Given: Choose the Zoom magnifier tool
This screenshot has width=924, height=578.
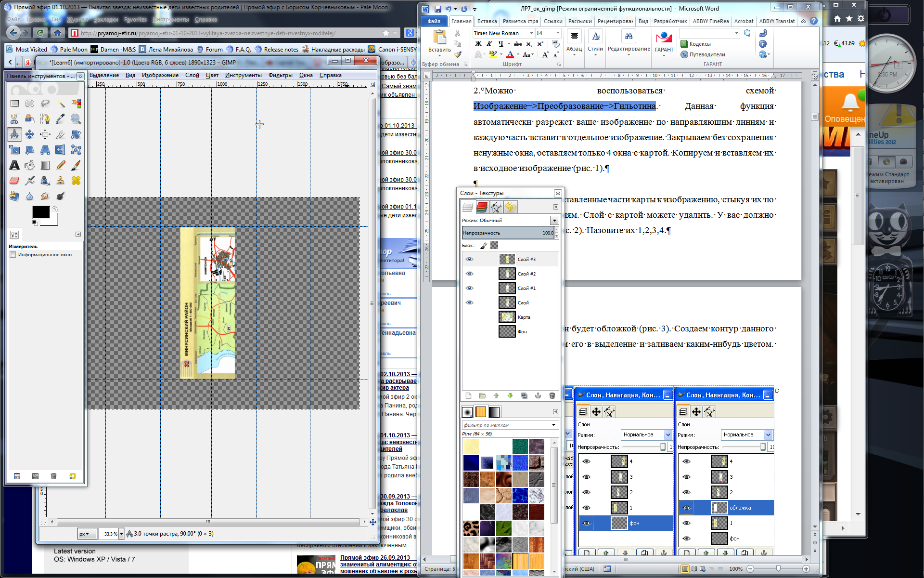Looking at the screenshot, I should pos(76,119).
